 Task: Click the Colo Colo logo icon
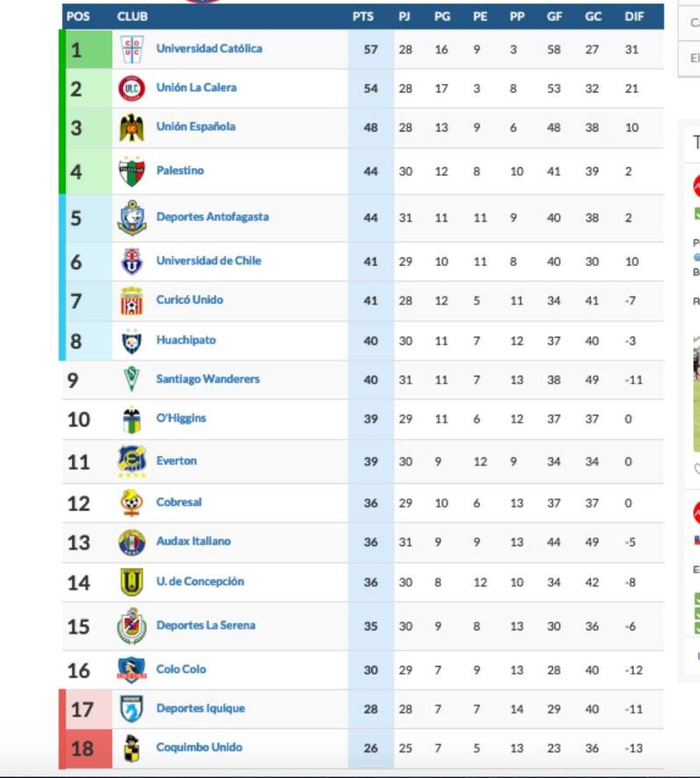131,669
